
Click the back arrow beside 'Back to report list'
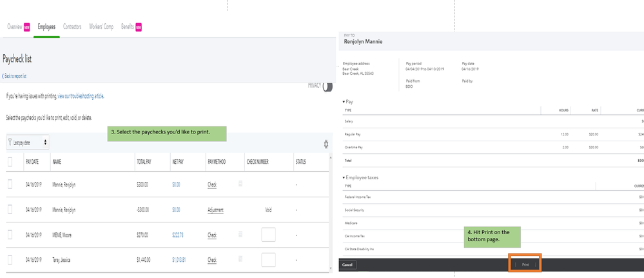point(4,75)
